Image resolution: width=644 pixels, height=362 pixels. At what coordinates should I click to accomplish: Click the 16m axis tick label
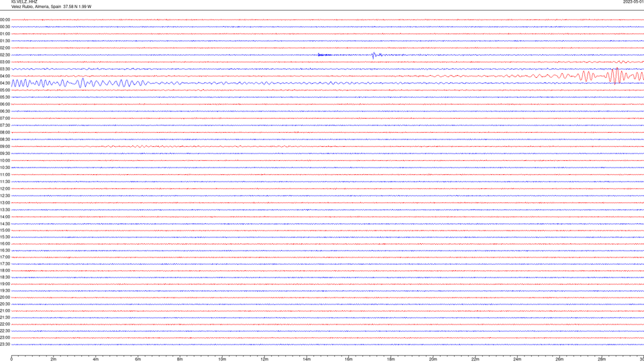pos(349,359)
